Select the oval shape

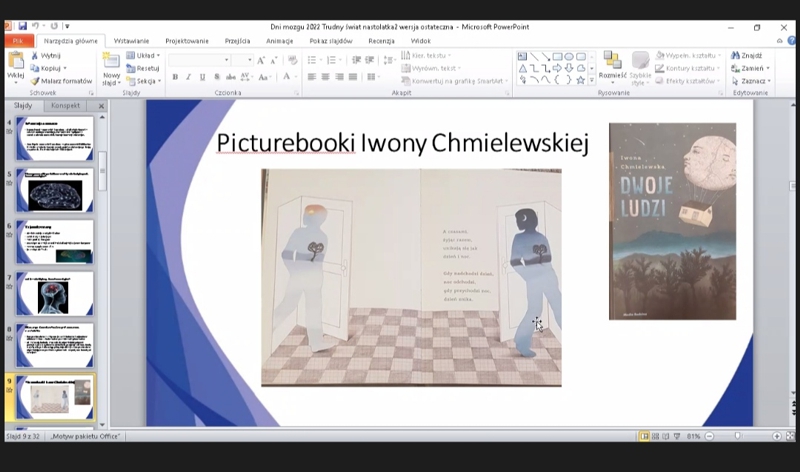(569, 56)
